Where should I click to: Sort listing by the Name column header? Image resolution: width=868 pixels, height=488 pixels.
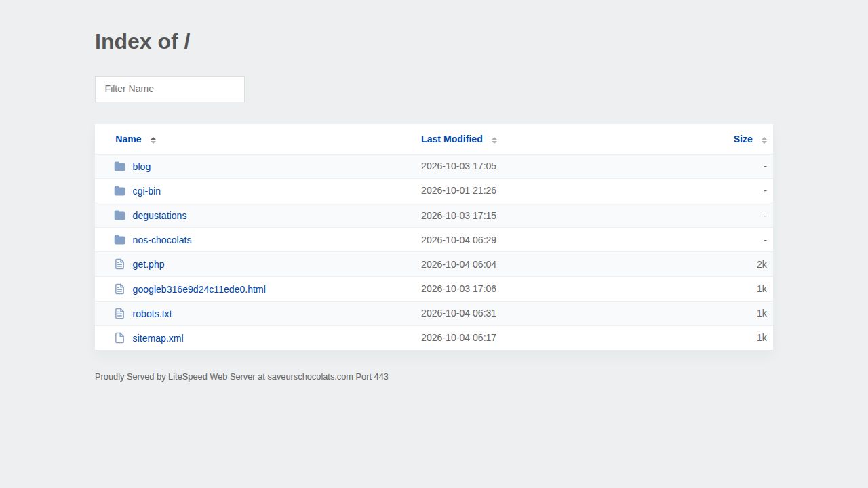point(128,139)
